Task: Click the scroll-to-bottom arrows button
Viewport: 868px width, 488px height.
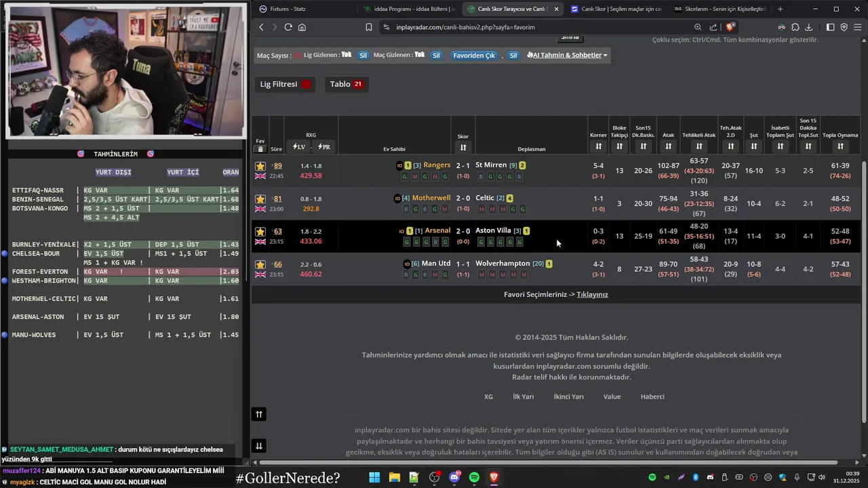Action: pos(258,445)
